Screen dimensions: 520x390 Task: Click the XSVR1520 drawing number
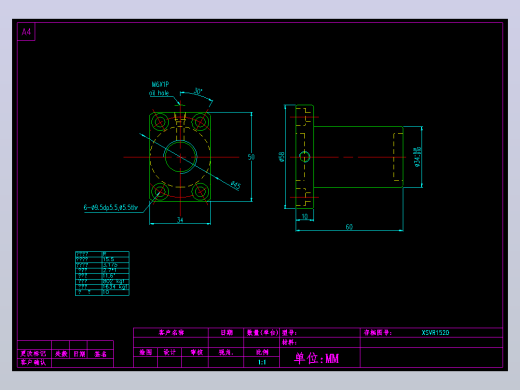435,332
